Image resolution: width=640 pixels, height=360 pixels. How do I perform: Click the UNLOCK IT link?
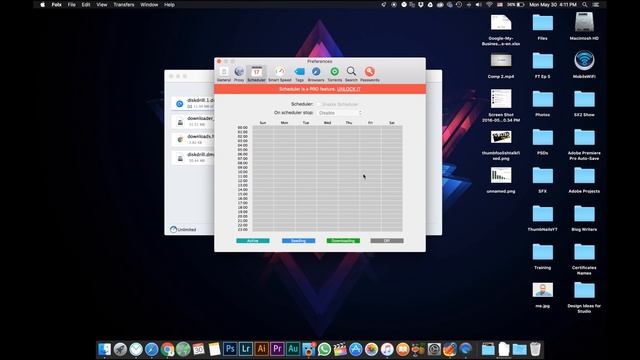349,89
